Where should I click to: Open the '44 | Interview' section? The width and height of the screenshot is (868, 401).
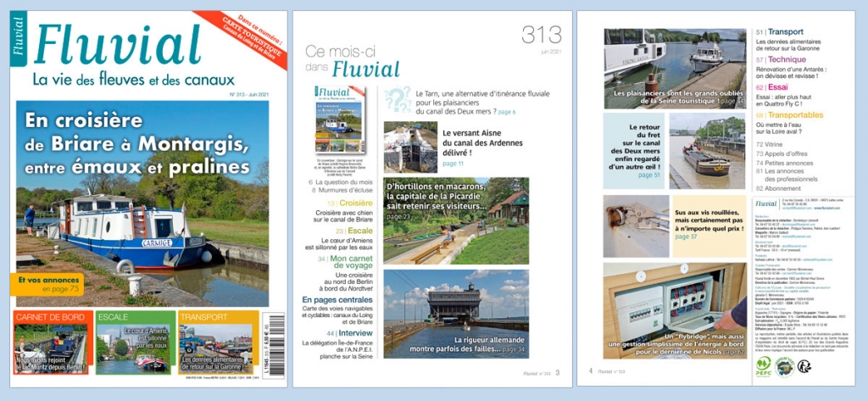point(348,333)
